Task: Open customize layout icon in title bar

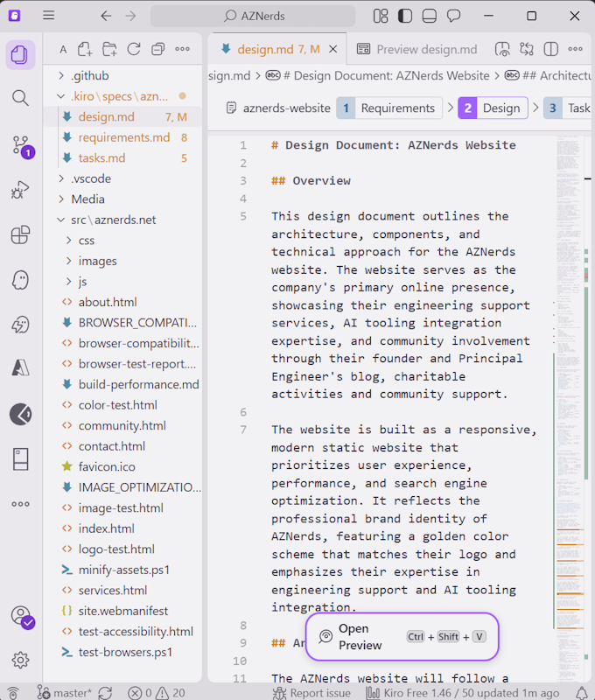Action: 381,16
